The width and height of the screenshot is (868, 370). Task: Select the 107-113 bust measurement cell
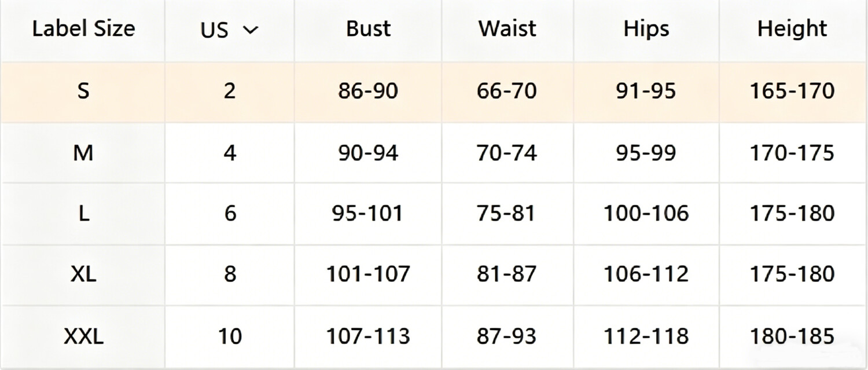[368, 336]
